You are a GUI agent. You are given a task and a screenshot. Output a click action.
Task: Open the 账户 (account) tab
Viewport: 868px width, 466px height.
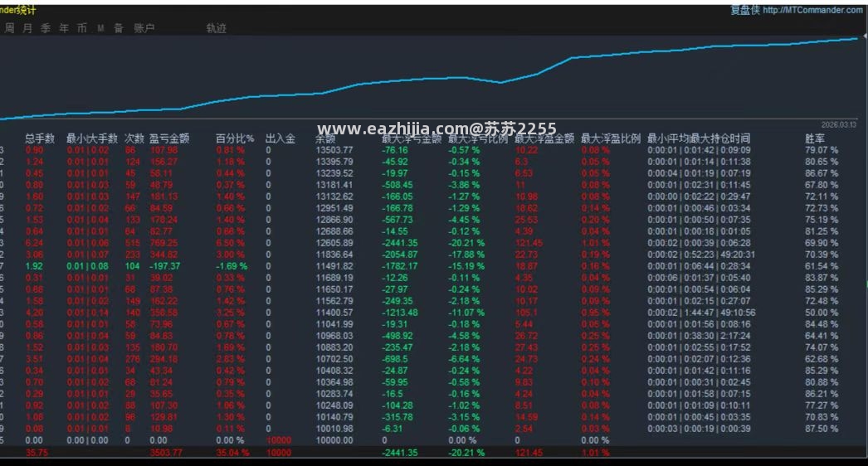144,28
